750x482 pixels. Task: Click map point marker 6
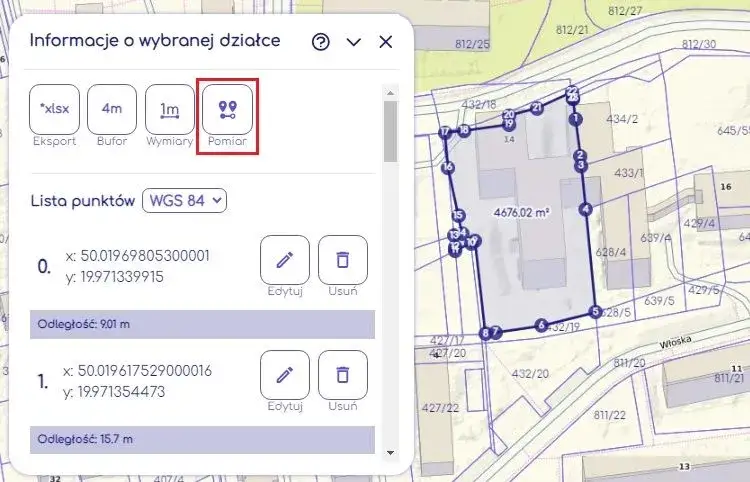(x=541, y=325)
